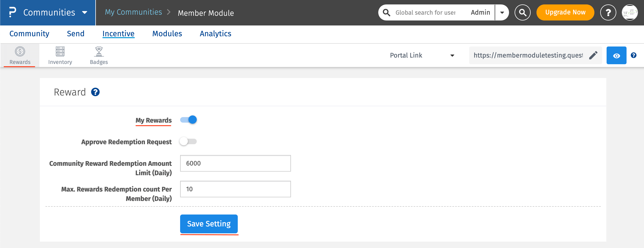Viewport: 644px width, 248px height.
Task: Enable Approve Redemption Request toggle
Action: [x=188, y=141]
